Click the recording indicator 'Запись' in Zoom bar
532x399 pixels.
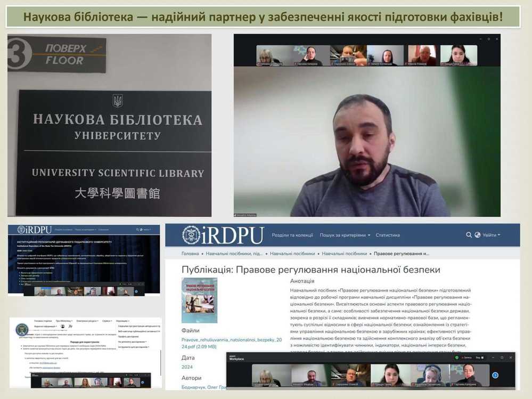click(x=466, y=357)
